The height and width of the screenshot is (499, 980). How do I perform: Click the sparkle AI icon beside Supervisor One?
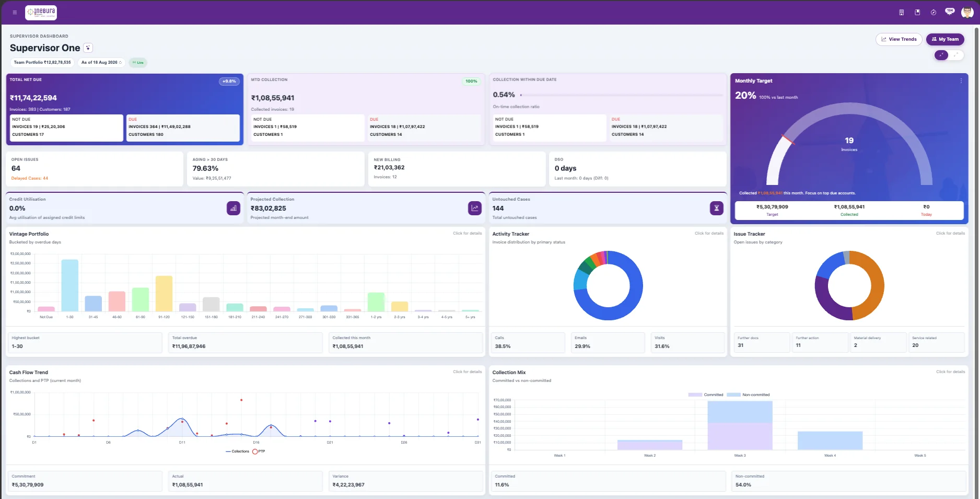[x=88, y=48]
